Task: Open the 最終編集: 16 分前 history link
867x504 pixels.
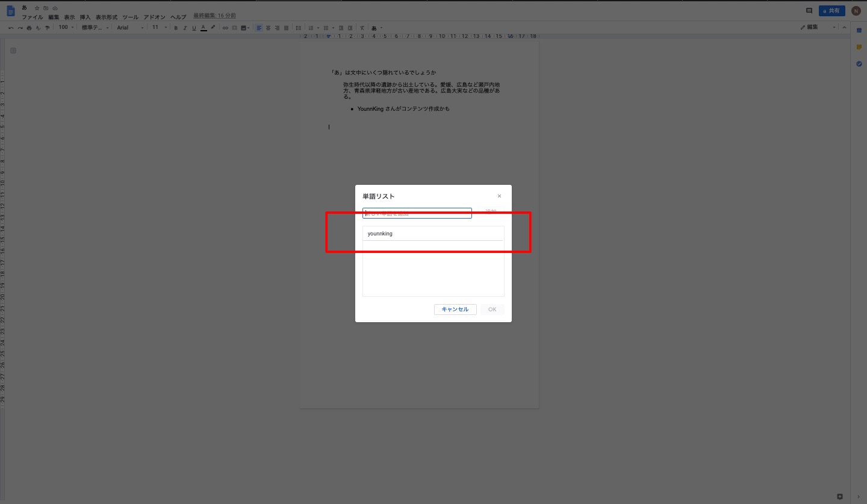Action: pos(214,16)
